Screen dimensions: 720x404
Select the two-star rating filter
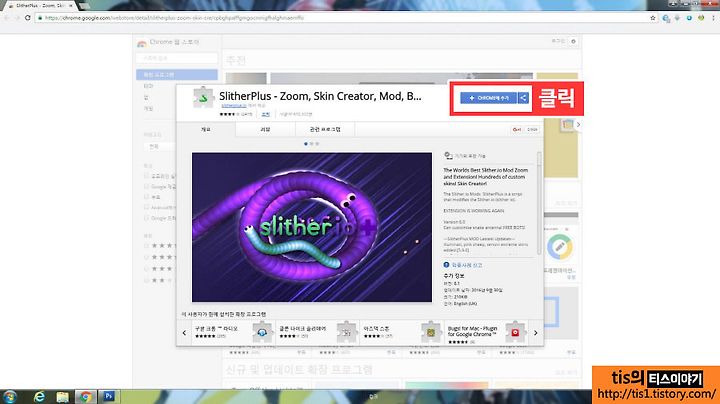(159, 280)
